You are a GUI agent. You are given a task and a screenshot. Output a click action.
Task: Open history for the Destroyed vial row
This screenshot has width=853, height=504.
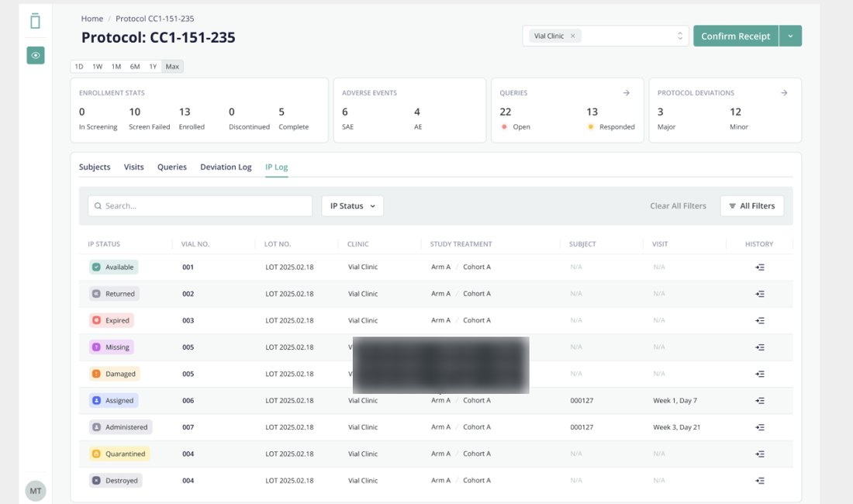[759, 480]
